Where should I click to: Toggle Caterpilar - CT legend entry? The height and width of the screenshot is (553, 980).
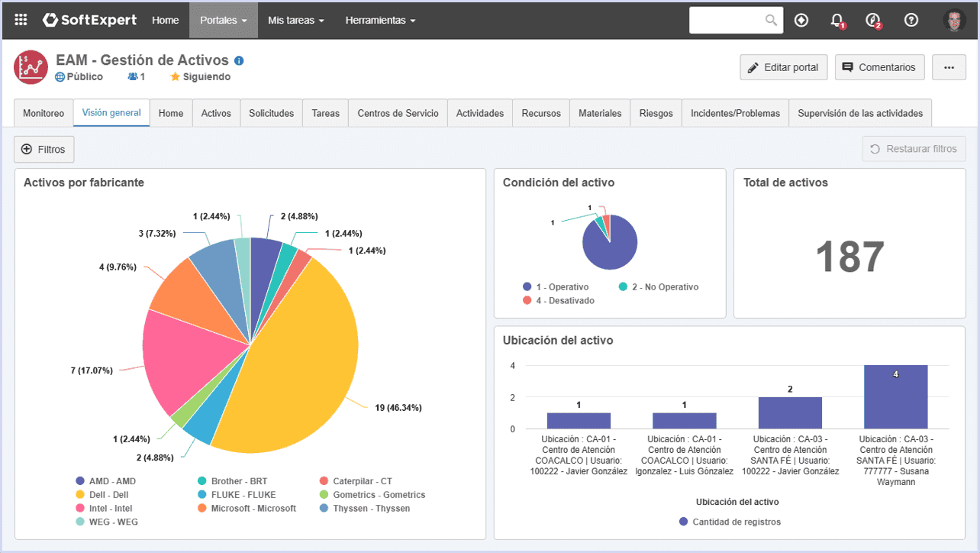356,481
